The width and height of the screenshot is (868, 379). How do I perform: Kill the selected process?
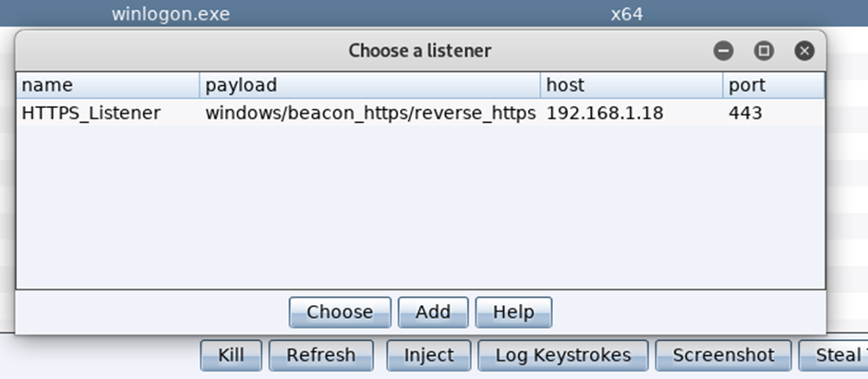[x=231, y=355]
